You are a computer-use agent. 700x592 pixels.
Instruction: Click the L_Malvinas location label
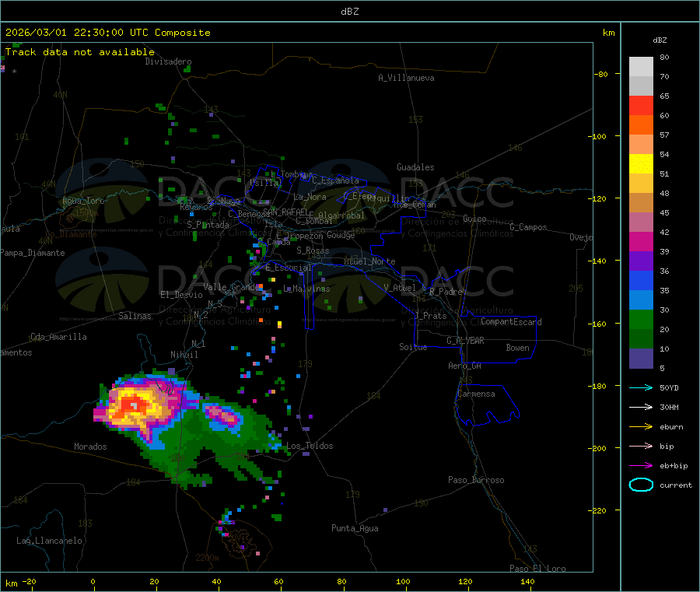click(306, 289)
